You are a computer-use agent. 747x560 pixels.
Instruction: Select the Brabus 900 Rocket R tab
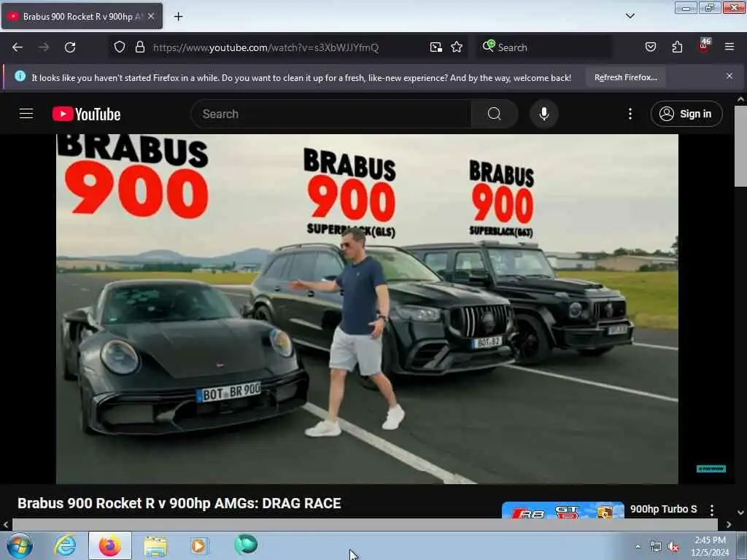82,16
